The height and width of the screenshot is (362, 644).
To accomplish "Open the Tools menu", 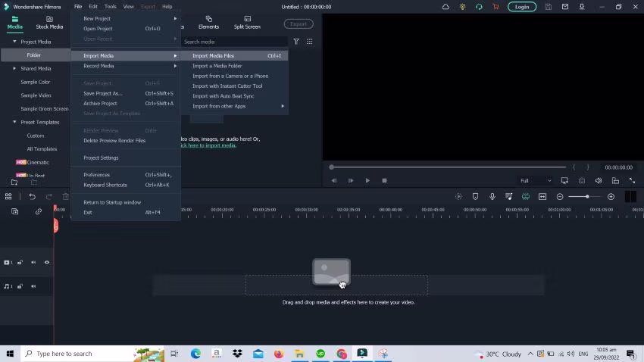I will click(x=110, y=7).
